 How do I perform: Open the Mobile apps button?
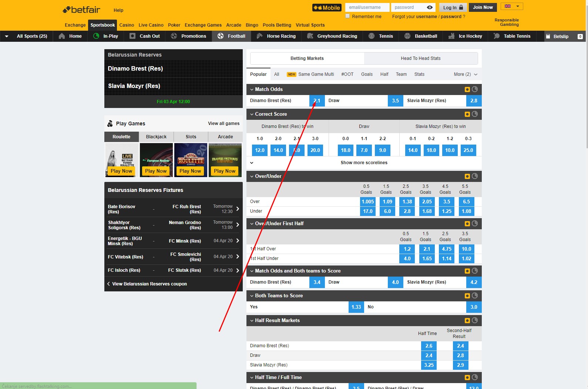coord(326,7)
